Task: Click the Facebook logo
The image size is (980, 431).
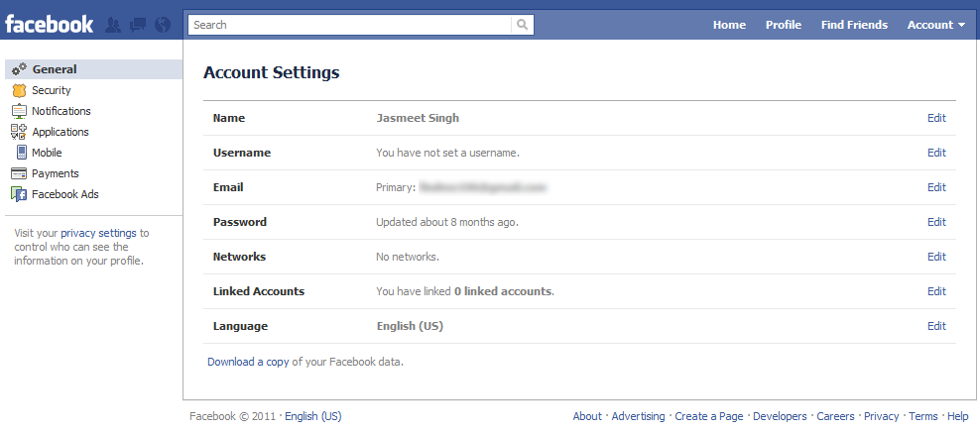Action: click(49, 25)
